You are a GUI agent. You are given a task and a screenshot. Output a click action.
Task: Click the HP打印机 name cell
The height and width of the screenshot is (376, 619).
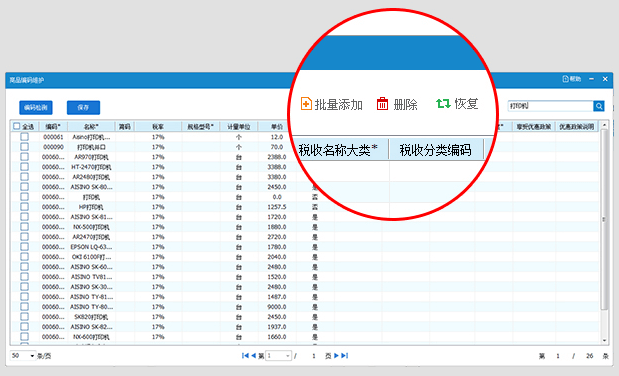coord(91,207)
